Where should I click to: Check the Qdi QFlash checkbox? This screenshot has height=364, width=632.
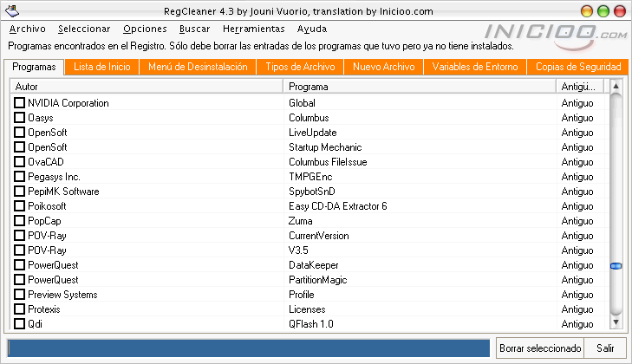pos(19,323)
